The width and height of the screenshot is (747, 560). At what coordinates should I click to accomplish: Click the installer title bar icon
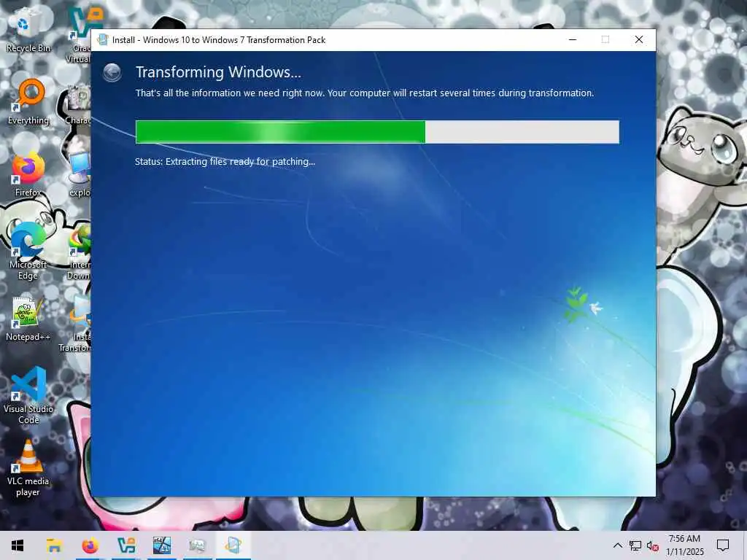[102, 40]
